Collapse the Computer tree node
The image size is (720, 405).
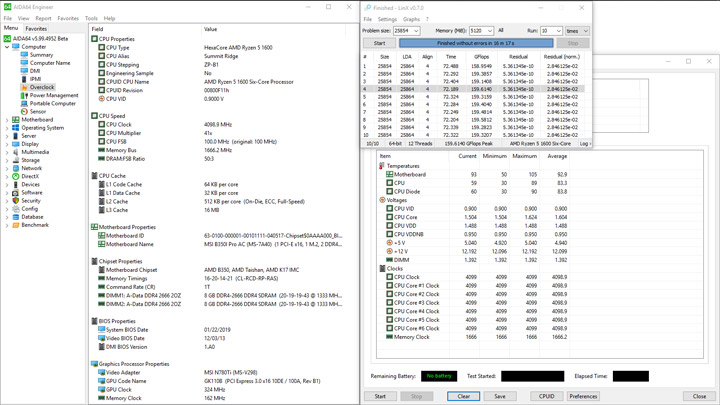(x=7, y=47)
